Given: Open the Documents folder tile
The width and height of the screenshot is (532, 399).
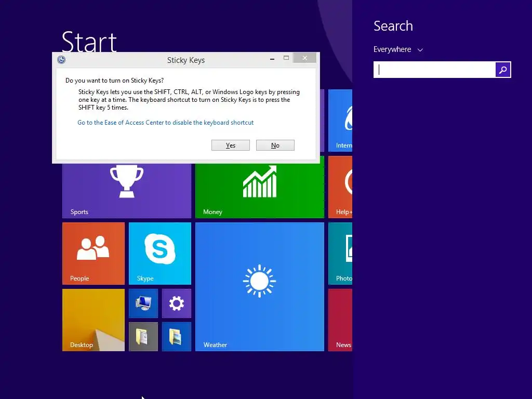Looking at the screenshot, I should (143, 337).
